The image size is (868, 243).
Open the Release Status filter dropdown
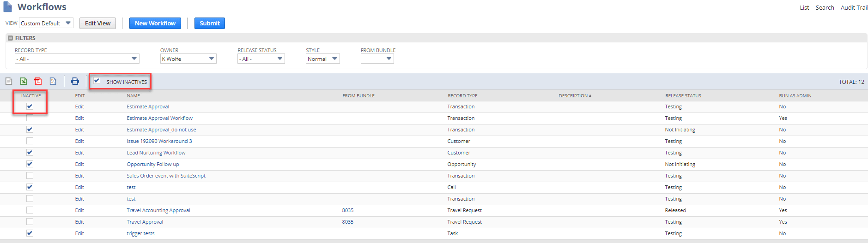tap(261, 59)
